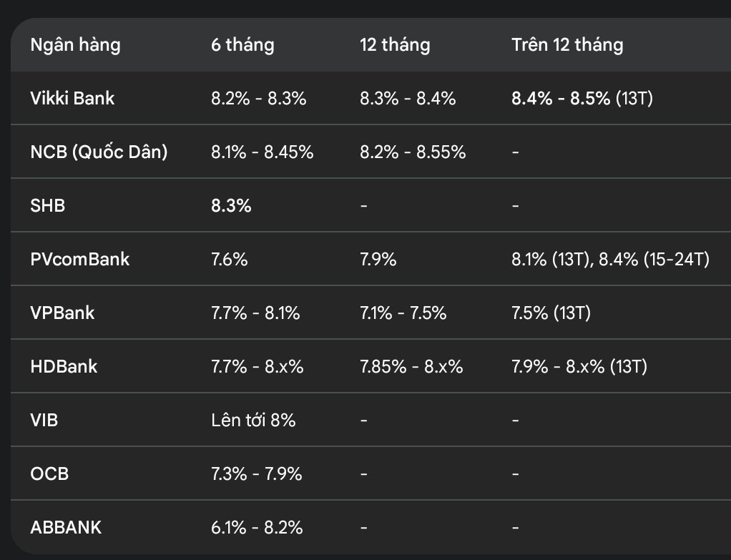Click OCB's 7.3% - 7.9% rate
Image resolution: width=731 pixels, height=560 pixels.
coord(256,473)
